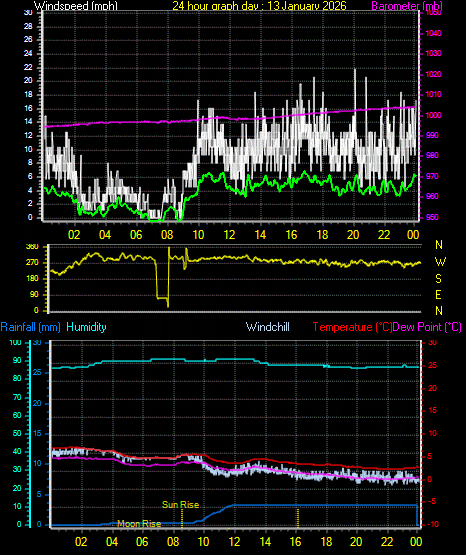Click the 100 humidity axis label
The height and width of the screenshot is (555, 466).
pos(16,342)
